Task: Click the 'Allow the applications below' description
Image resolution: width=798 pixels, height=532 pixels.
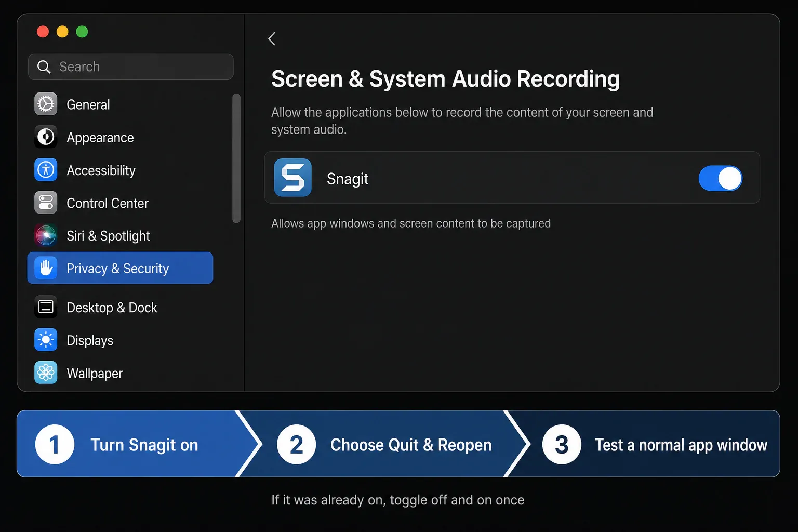Action: click(462, 121)
